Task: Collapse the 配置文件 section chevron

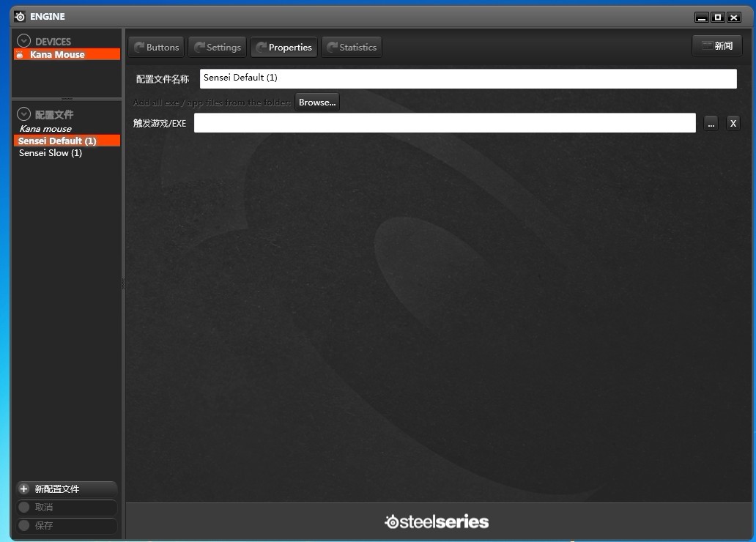Action: pos(23,114)
